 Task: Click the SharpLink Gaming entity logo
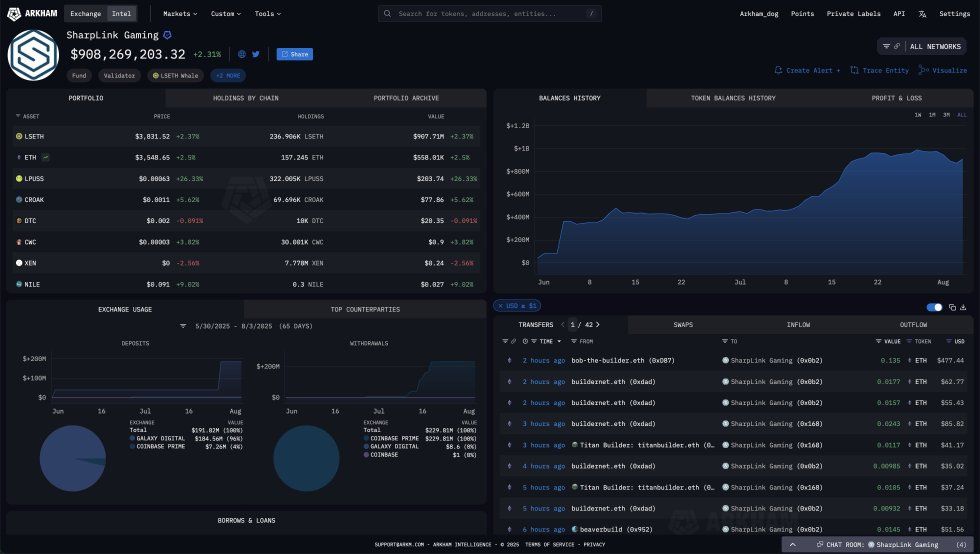(x=33, y=55)
